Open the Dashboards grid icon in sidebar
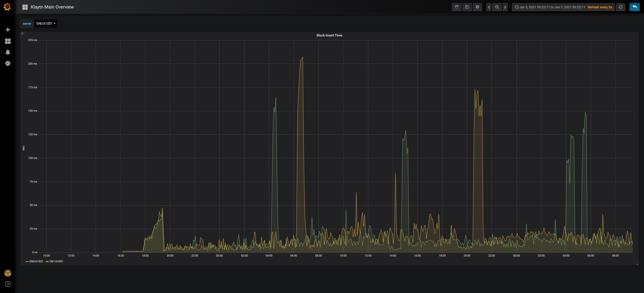This screenshot has width=644, height=293. point(8,41)
